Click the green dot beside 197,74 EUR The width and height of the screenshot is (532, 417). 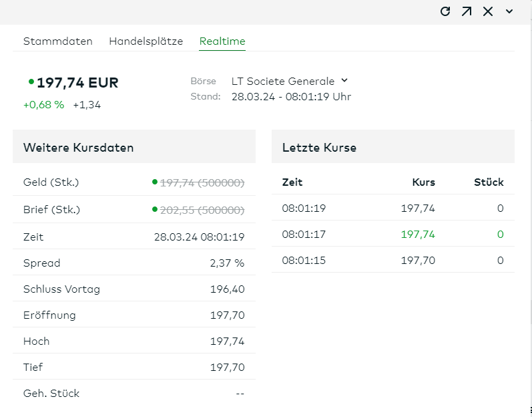(x=31, y=82)
